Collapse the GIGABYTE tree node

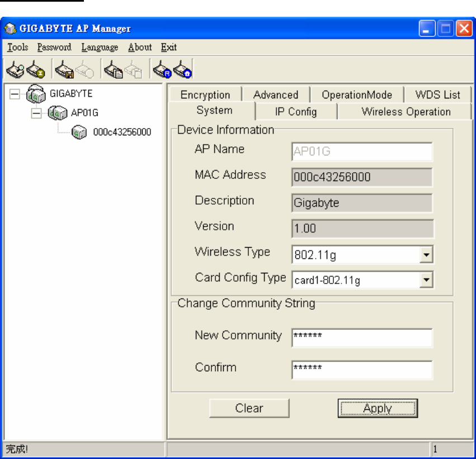pyautogui.click(x=15, y=94)
